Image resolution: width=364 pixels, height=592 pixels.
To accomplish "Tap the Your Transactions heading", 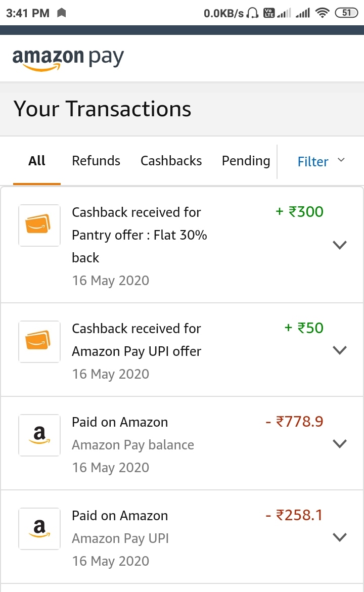I will click(x=102, y=109).
